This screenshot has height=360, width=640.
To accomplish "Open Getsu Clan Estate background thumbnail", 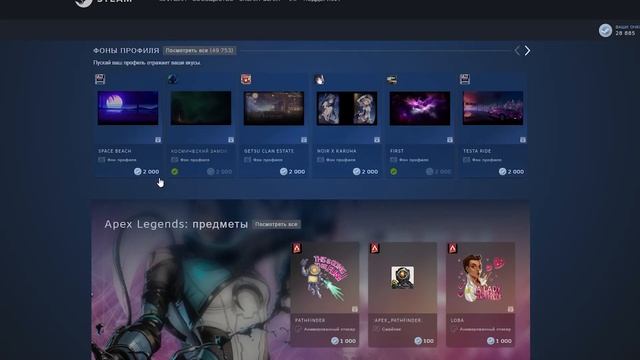I will coord(274,108).
